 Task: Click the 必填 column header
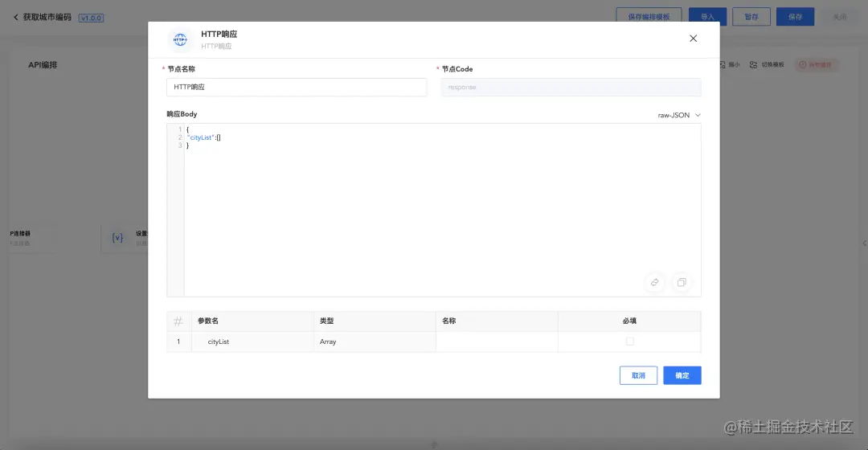pos(629,321)
